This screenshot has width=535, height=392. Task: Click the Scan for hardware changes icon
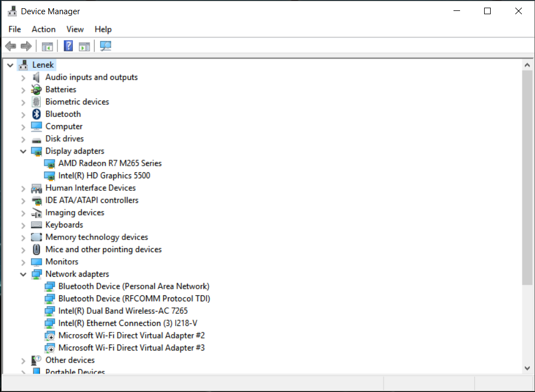click(x=106, y=46)
